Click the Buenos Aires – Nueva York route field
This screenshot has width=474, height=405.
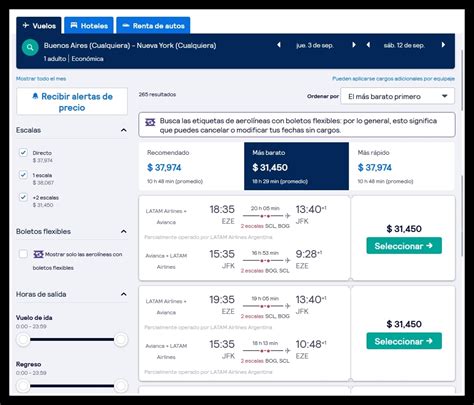[x=130, y=45]
